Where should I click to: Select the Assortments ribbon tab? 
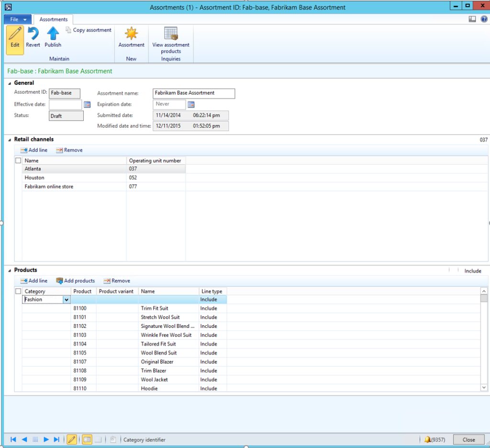click(54, 20)
